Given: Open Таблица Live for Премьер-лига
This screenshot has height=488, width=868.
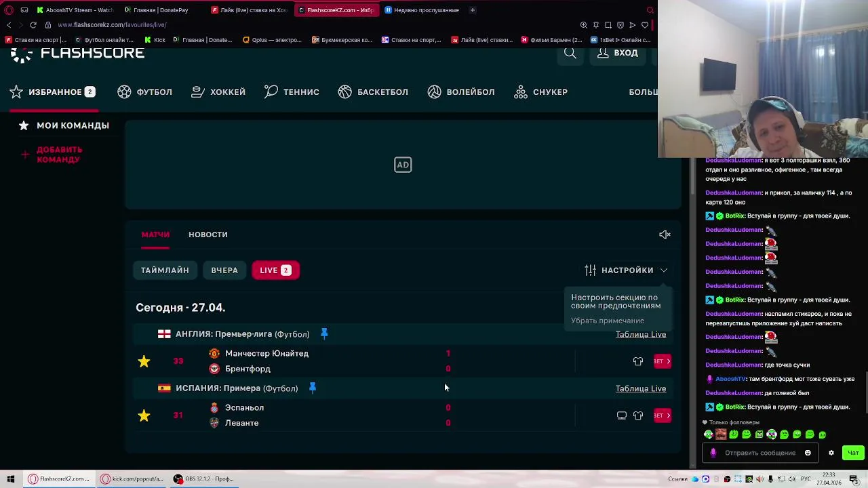Looking at the screenshot, I should tap(641, 334).
